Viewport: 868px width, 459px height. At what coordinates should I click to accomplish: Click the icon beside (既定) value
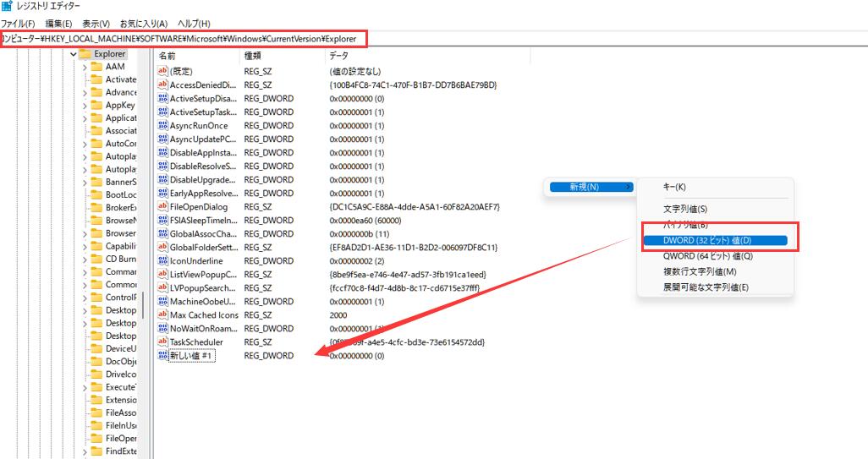pyautogui.click(x=163, y=72)
